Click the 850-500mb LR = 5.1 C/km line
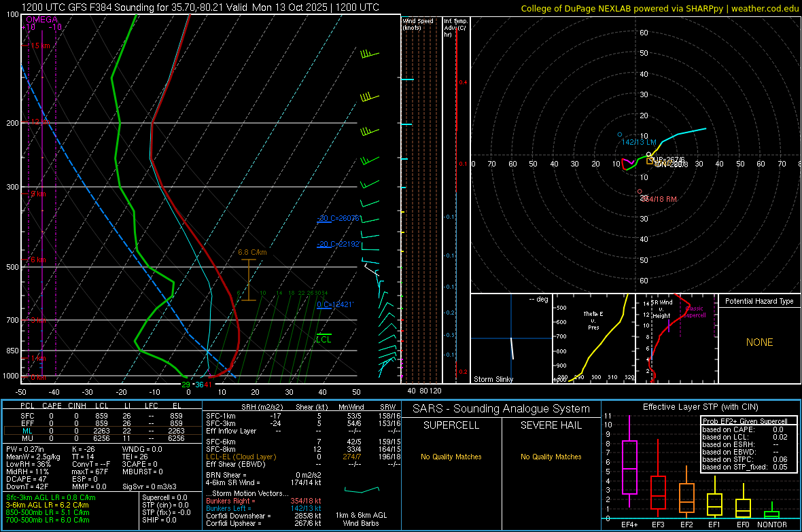 point(48,512)
